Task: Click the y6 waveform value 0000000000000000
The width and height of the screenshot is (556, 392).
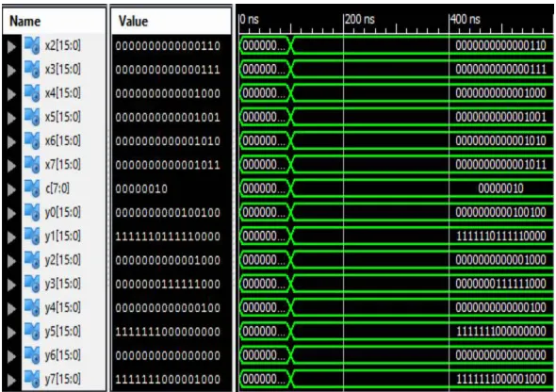Action: (500, 355)
